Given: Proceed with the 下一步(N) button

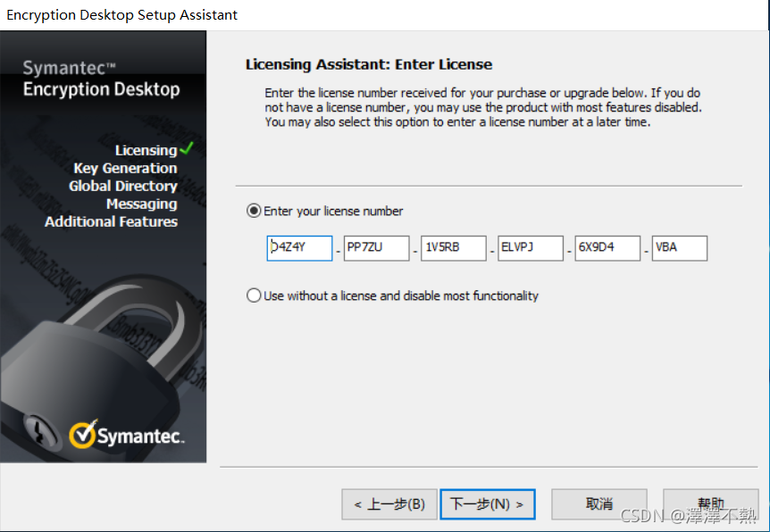Looking at the screenshot, I should coord(488,504).
